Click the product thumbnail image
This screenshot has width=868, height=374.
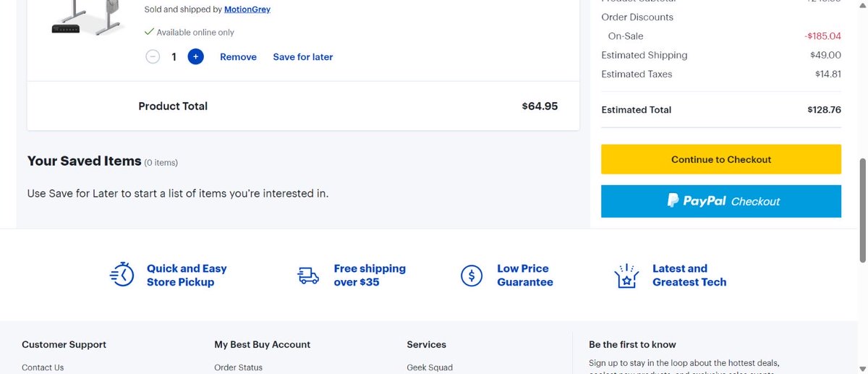87,18
